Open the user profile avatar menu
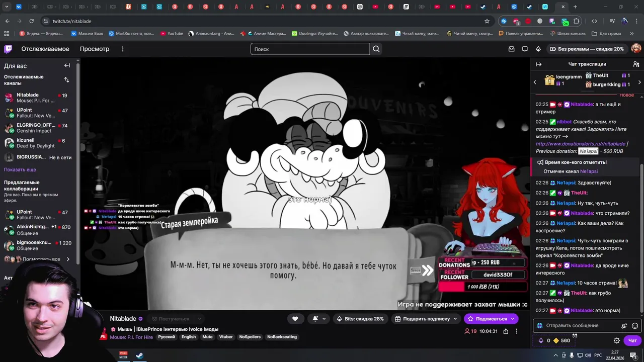 pyautogui.click(x=636, y=49)
